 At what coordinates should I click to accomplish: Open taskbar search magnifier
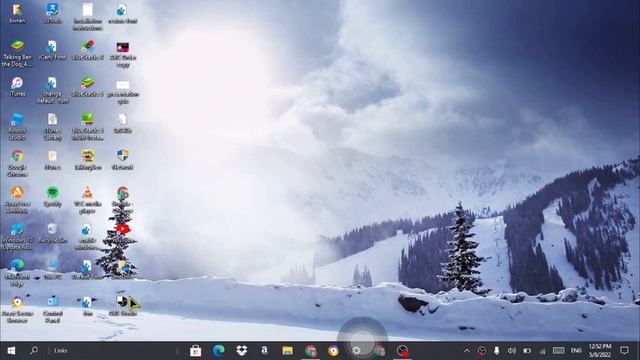[34, 351]
